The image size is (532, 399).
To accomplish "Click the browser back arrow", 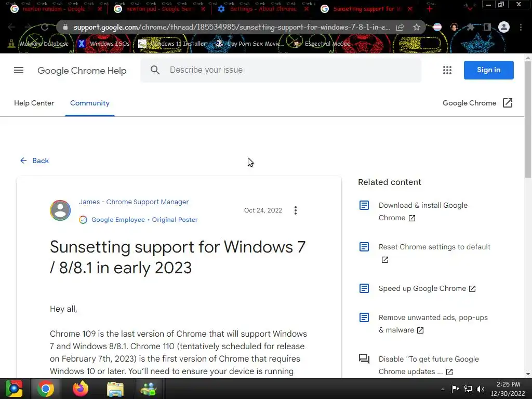I will coord(11,27).
